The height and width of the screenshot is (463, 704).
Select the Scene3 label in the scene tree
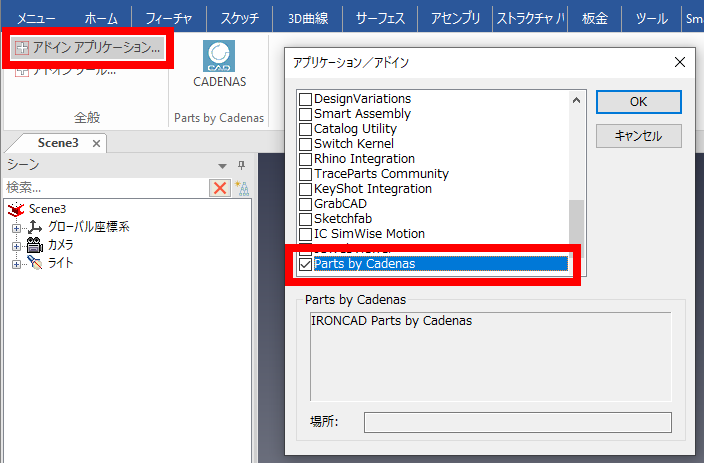[x=48, y=209]
